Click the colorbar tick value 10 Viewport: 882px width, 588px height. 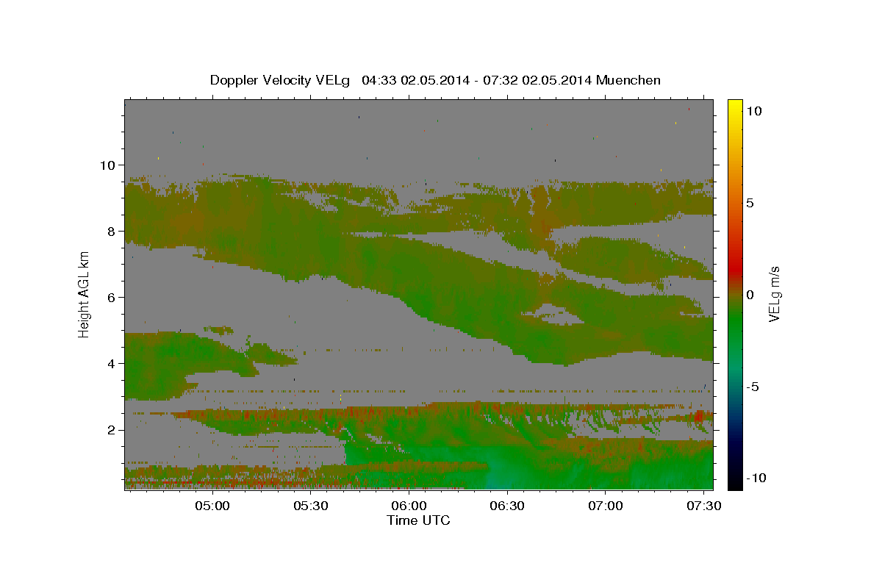tap(755, 110)
